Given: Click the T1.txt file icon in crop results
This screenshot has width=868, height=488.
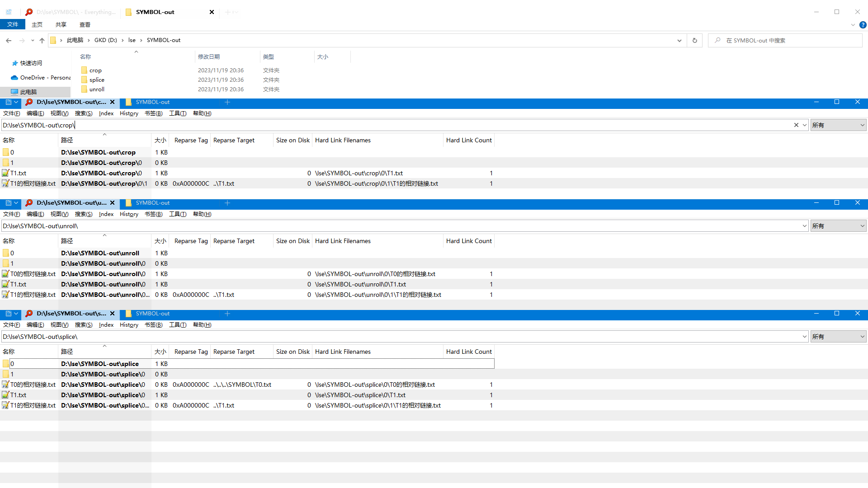Looking at the screenshot, I should coord(5,173).
